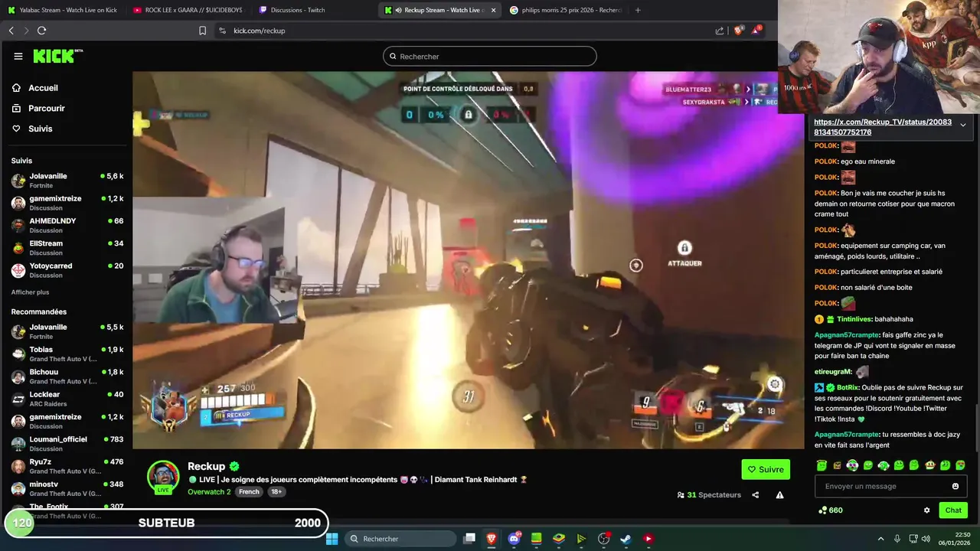Switch to philips morris Google tab
The image size is (980, 551).
click(x=565, y=10)
